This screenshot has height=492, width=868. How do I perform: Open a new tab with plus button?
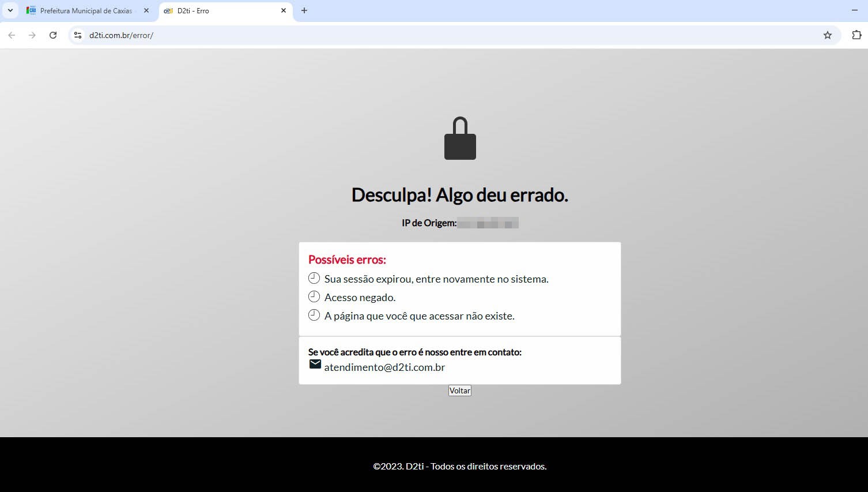point(304,10)
